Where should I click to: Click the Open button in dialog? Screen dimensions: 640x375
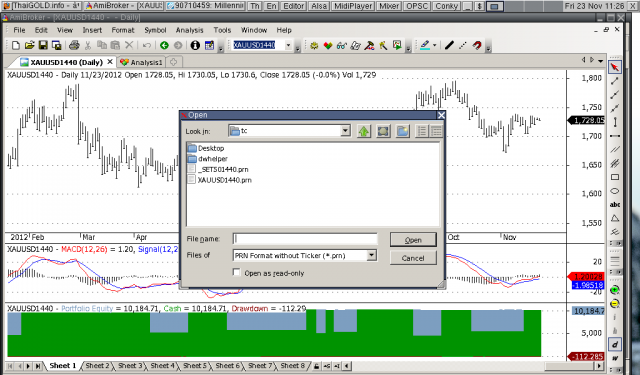pos(413,240)
